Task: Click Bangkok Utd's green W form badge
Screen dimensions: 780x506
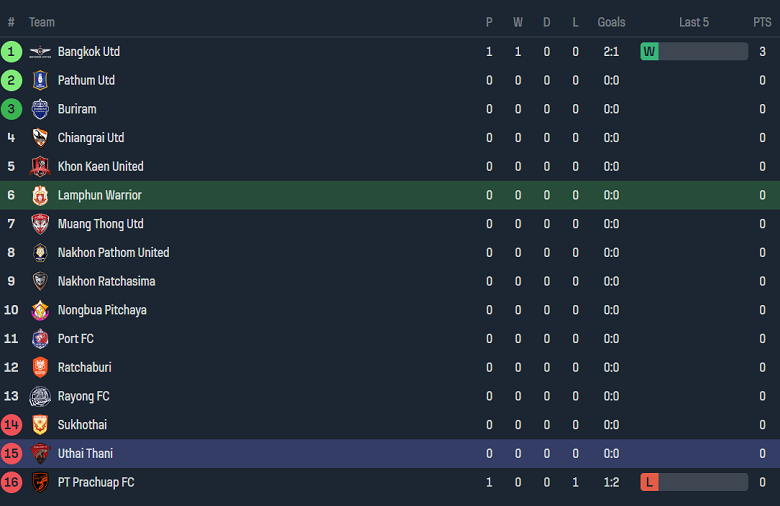Action: 650,51
